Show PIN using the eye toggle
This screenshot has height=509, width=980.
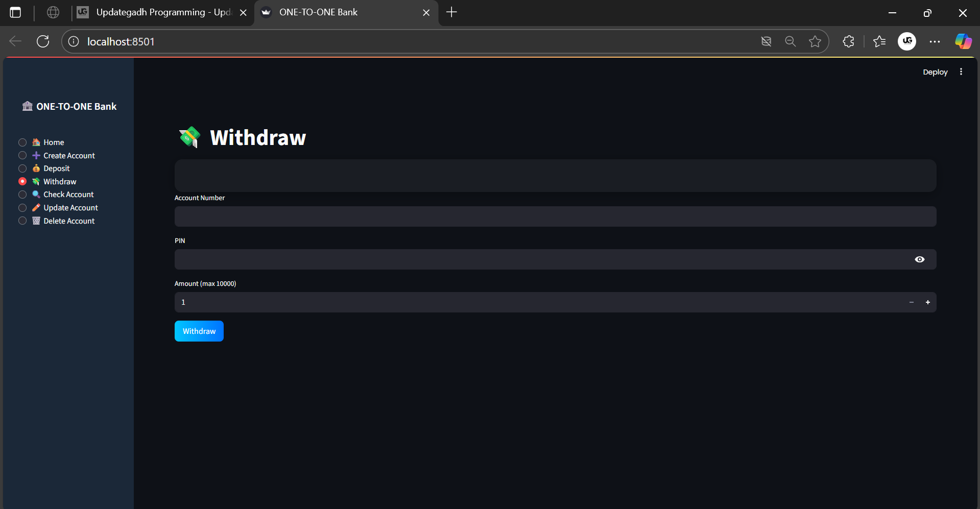(919, 259)
